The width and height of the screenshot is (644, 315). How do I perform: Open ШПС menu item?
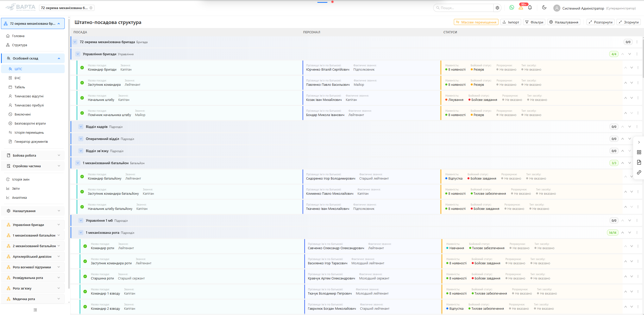pos(33,69)
